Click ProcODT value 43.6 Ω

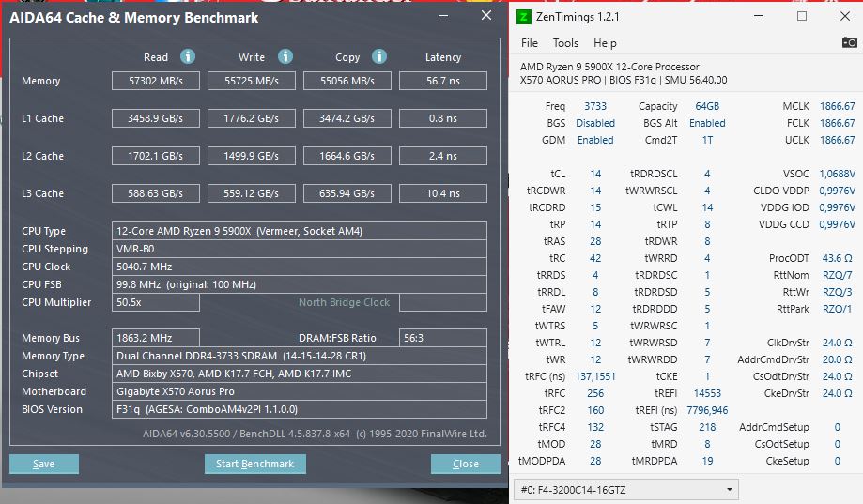837,259
